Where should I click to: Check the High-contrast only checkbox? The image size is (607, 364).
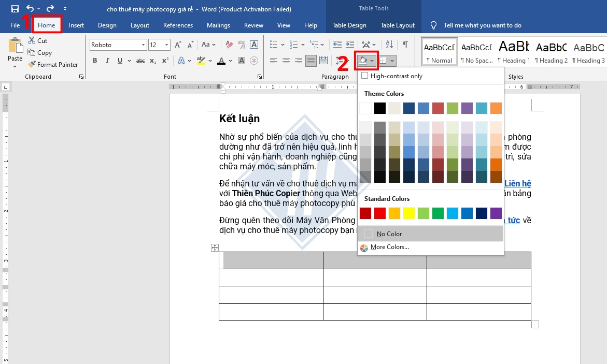tap(365, 75)
